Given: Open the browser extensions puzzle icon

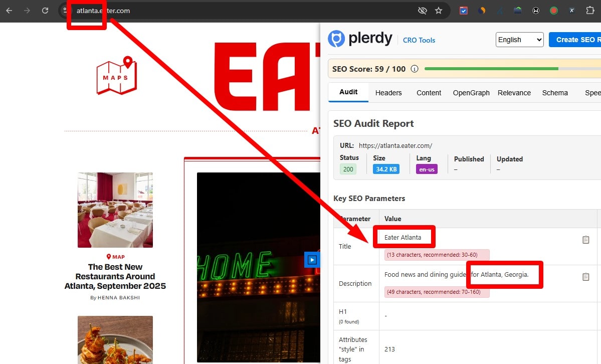Looking at the screenshot, I should point(590,10).
